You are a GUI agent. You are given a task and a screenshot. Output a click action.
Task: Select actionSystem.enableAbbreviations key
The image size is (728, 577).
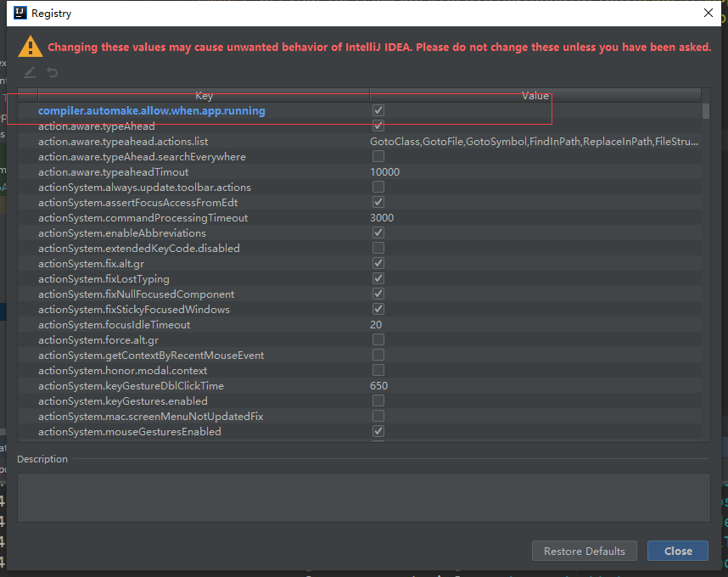(x=122, y=233)
